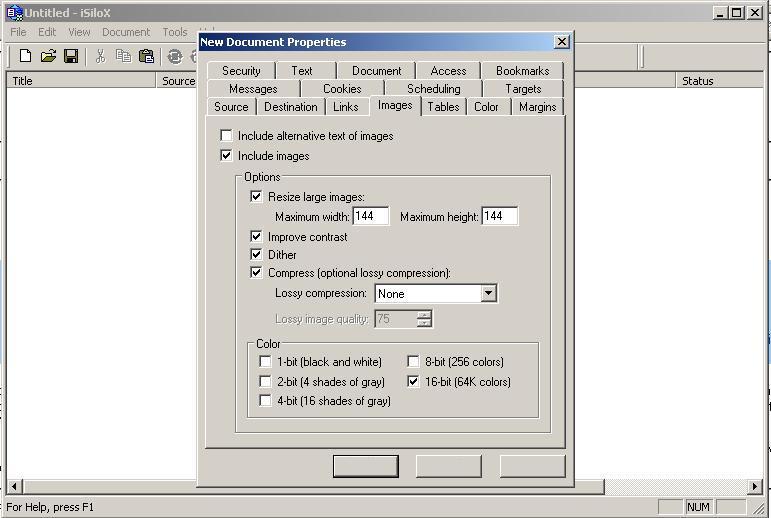
Task: Click the Maximum width input field
Action: click(x=371, y=216)
